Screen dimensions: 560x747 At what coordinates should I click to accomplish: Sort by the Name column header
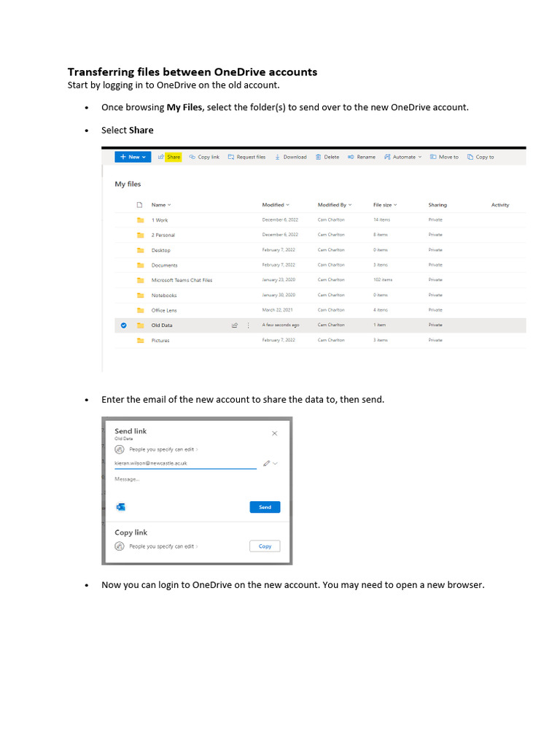coord(161,205)
